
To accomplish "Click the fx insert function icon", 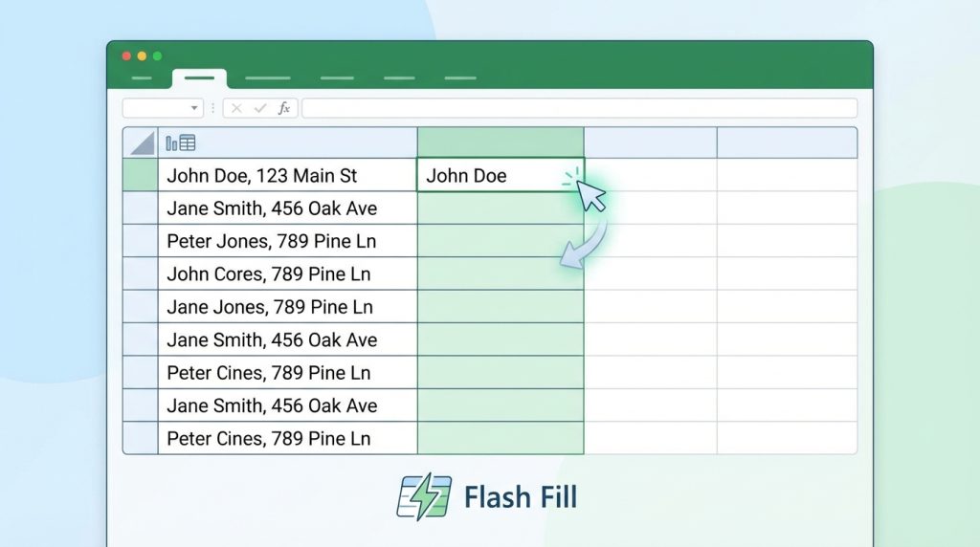I will tap(283, 108).
